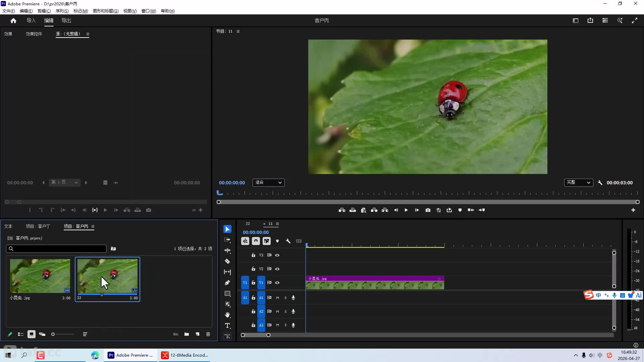Select the Pen tool
Image resolution: width=644 pixels, height=362 pixels.
[227, 283]
